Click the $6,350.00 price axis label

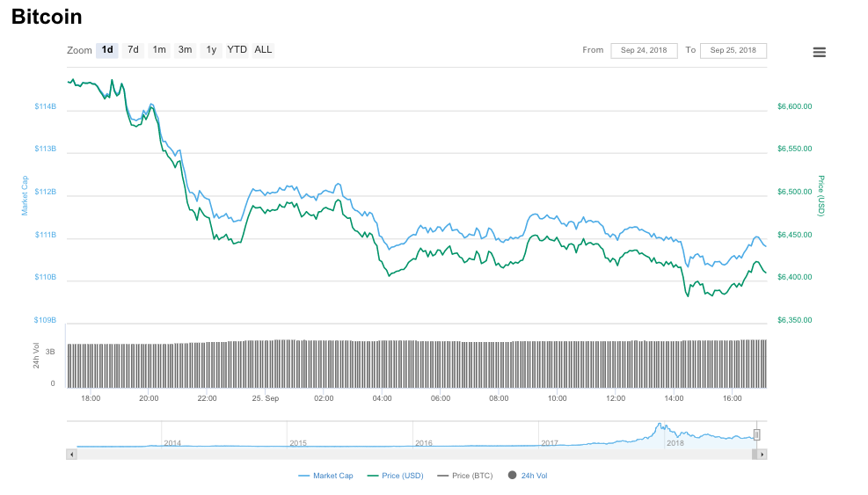794,320
